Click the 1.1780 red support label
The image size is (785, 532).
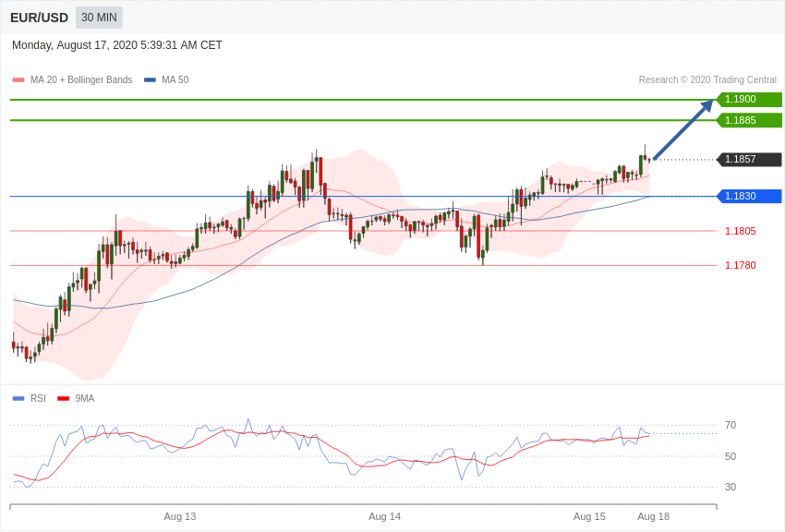(741, 265)
